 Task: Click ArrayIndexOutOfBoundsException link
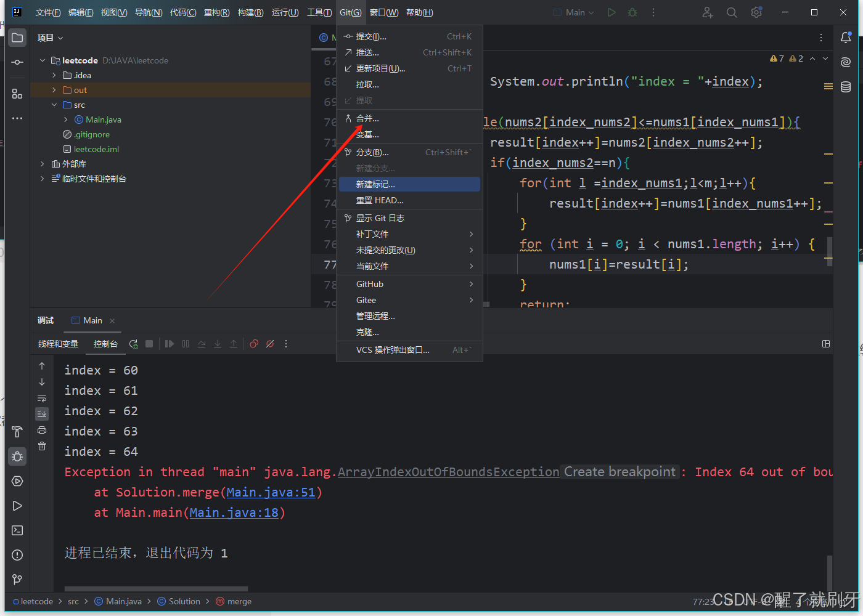click(x=448, y=472)
